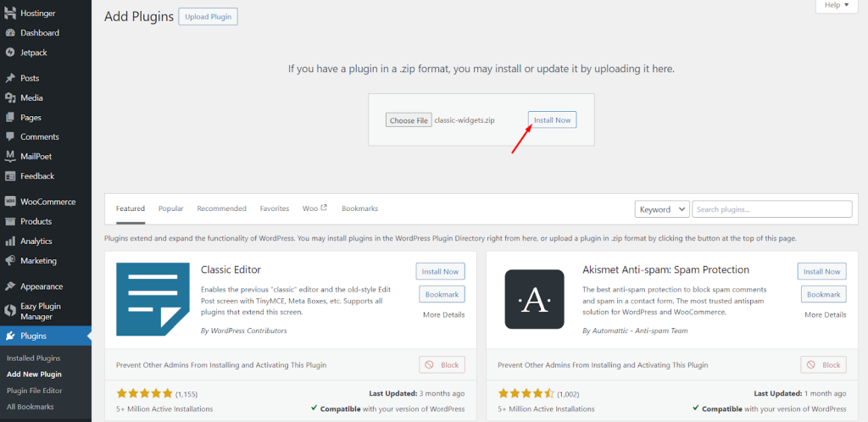868x422 pixels.
Task: Click the classic-widgets.zip file name
Action: tap(465, 120)
